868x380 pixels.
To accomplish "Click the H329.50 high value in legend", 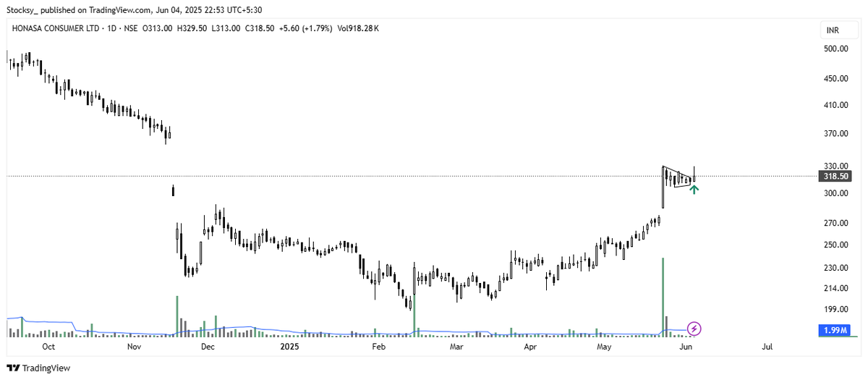I will point(192,28).
